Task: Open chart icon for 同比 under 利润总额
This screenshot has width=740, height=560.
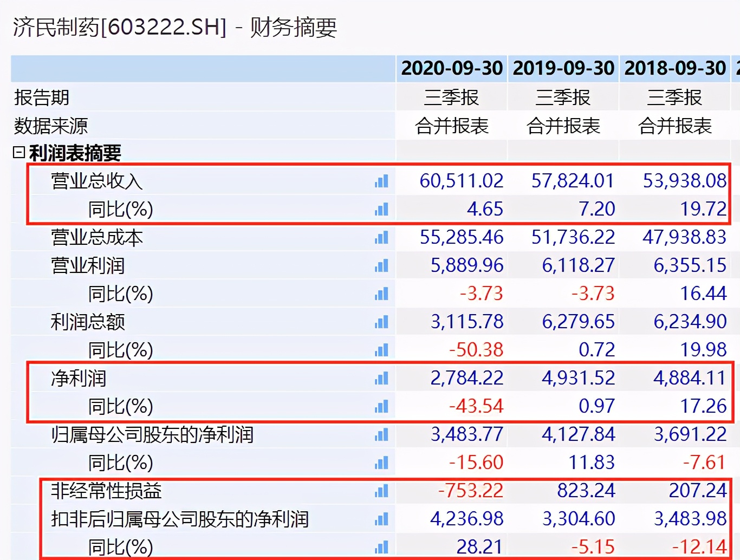Action: 381,350
